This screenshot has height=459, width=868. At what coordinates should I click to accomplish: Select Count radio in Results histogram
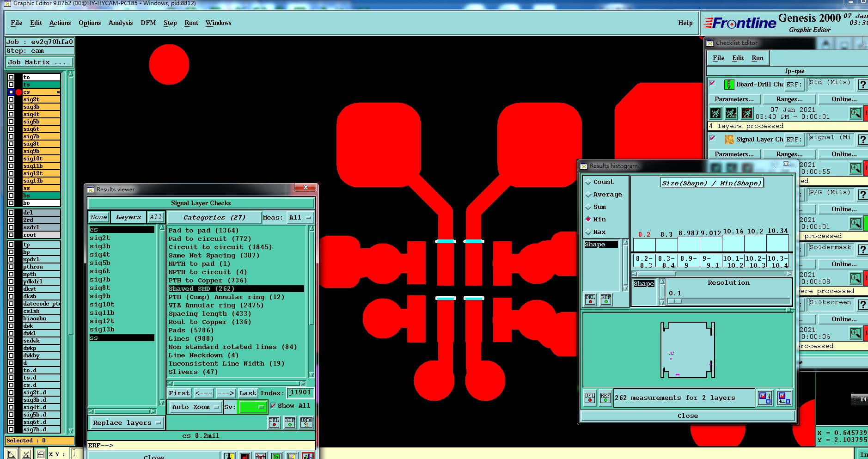click(x=588, y=182)
